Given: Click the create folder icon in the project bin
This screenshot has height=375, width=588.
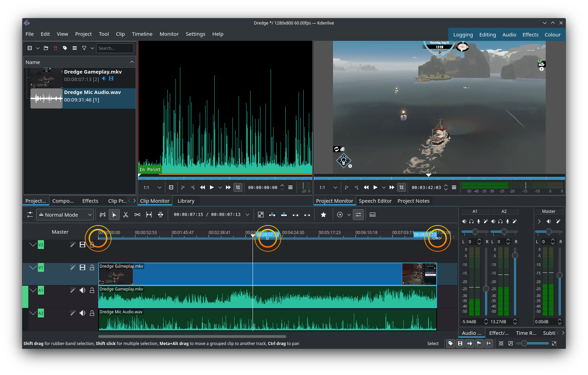Looking at the screenshot, I should pos(46,48).
